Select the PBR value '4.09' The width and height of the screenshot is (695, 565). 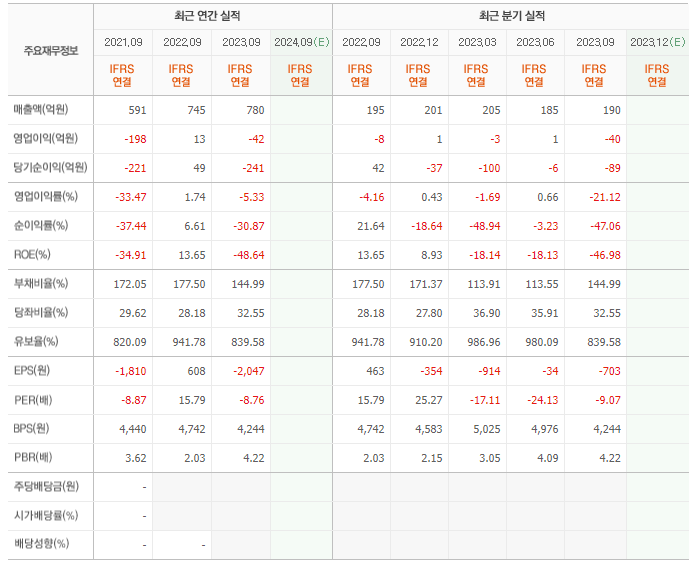tap(548, 458)
